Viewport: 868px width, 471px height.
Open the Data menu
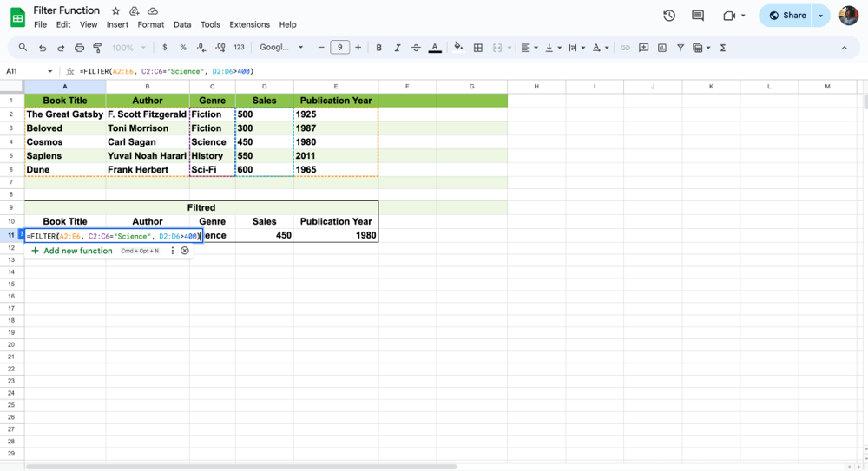click(x=182, y=25)
